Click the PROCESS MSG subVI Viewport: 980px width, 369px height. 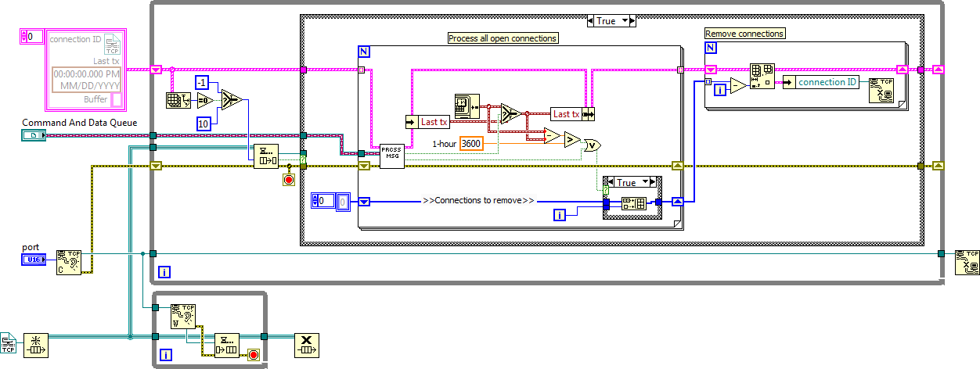(x=392, y=156)
